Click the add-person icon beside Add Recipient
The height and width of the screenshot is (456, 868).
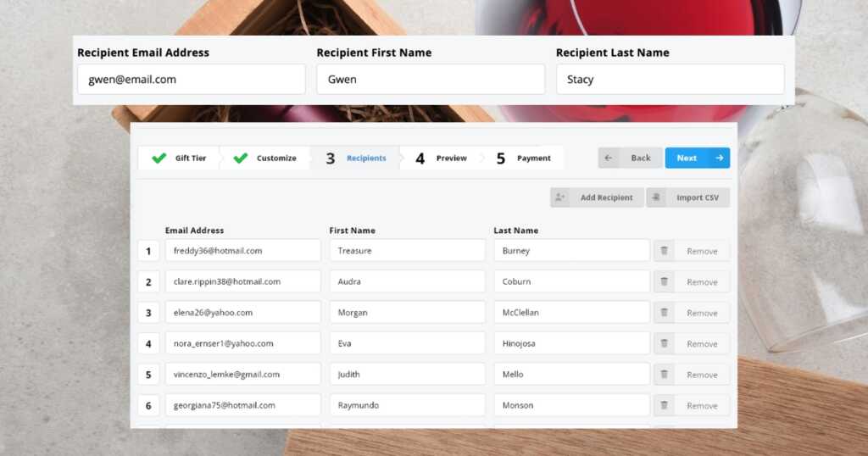coord(560,197)
